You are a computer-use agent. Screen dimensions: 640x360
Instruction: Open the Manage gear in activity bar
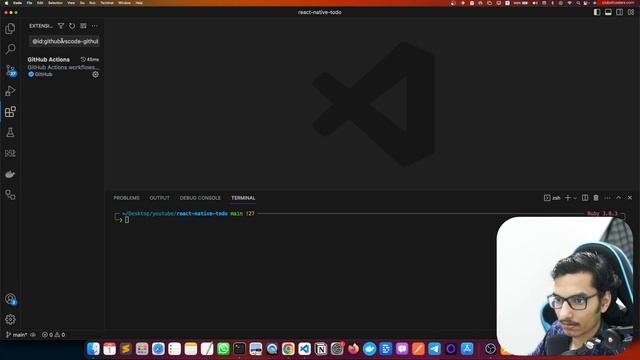coord(10,320)
